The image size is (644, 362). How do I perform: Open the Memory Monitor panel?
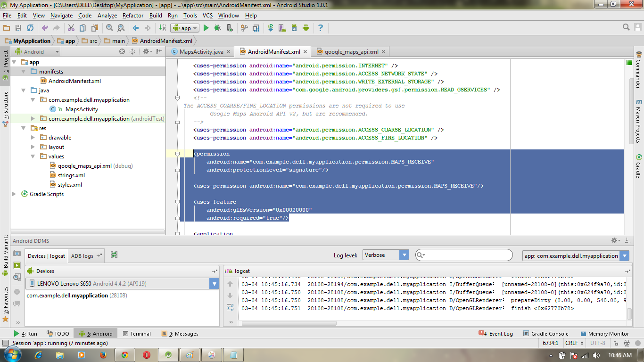tap(604, 334)
